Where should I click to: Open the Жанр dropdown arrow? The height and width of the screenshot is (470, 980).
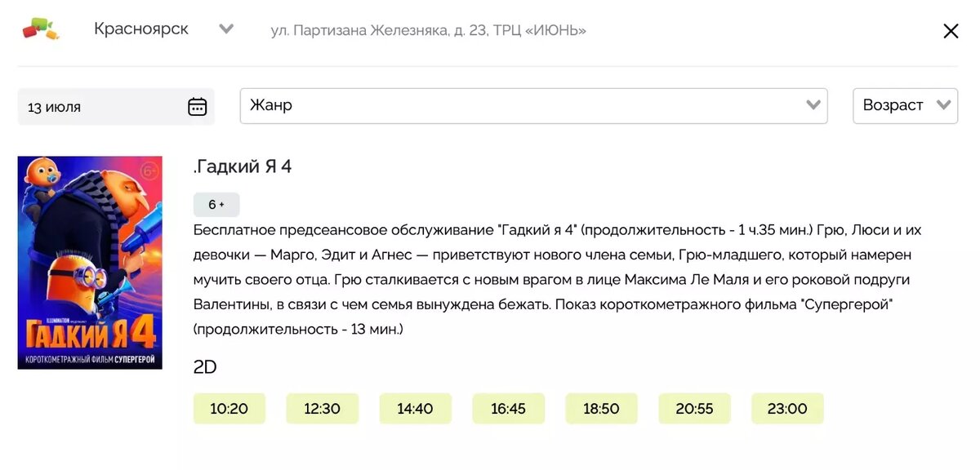[812, 105]
